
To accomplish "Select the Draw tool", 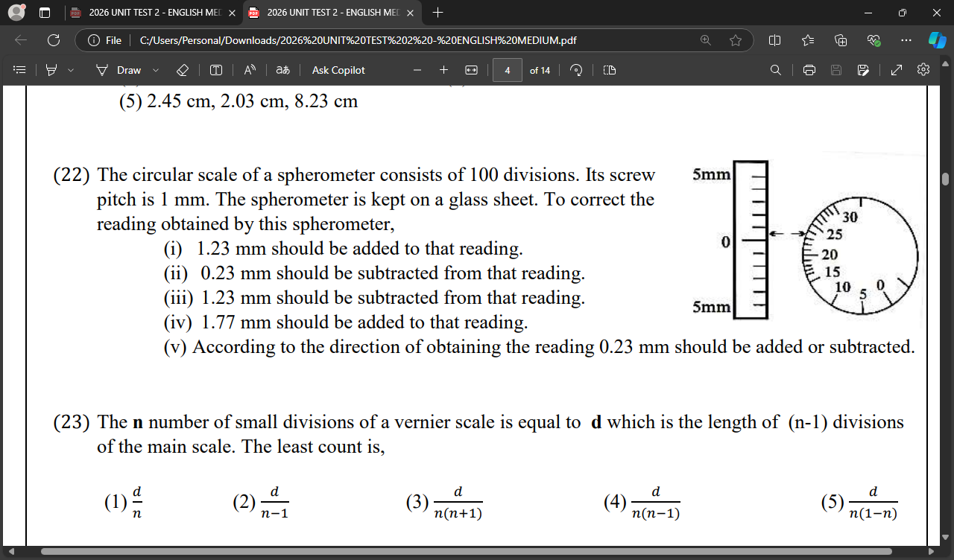I will (119, 70).
